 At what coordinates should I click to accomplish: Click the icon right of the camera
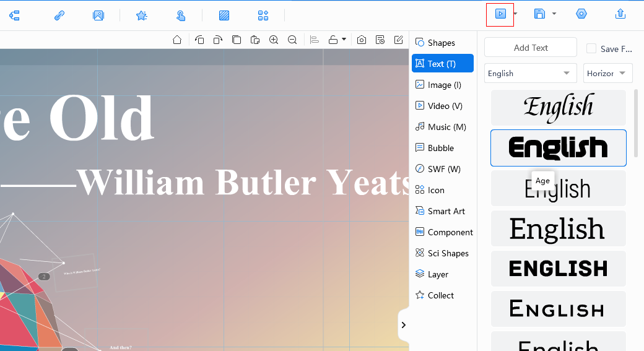380,40
